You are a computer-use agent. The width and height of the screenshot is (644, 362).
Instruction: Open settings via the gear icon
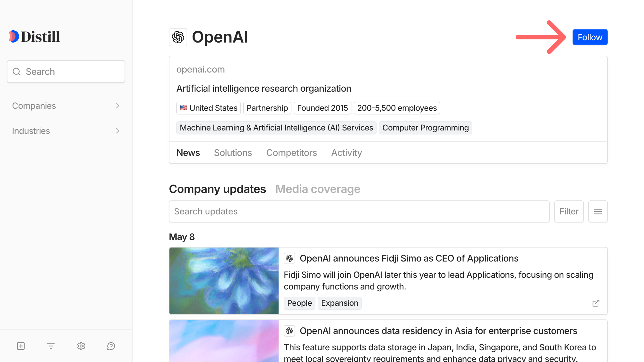(81, 346)
